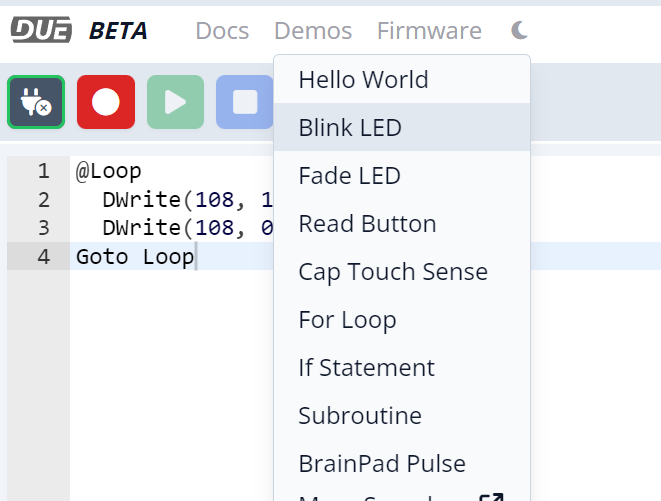Pick the Cap Touch Sense demo

(x=392, y=272)
